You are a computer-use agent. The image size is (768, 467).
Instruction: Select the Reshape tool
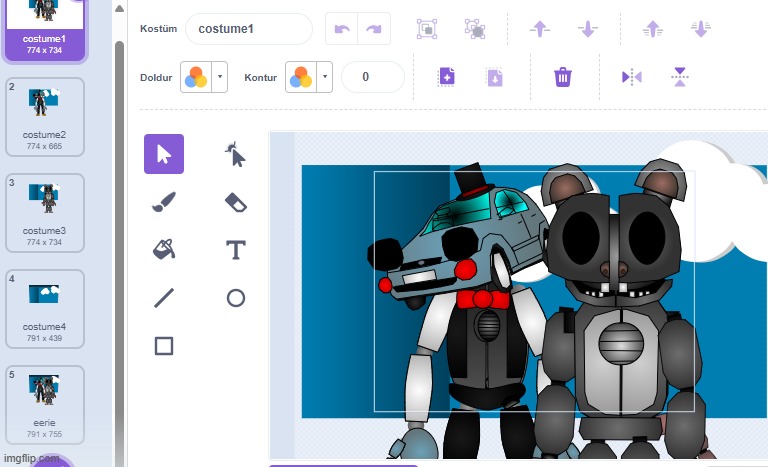tap(236, 154)
